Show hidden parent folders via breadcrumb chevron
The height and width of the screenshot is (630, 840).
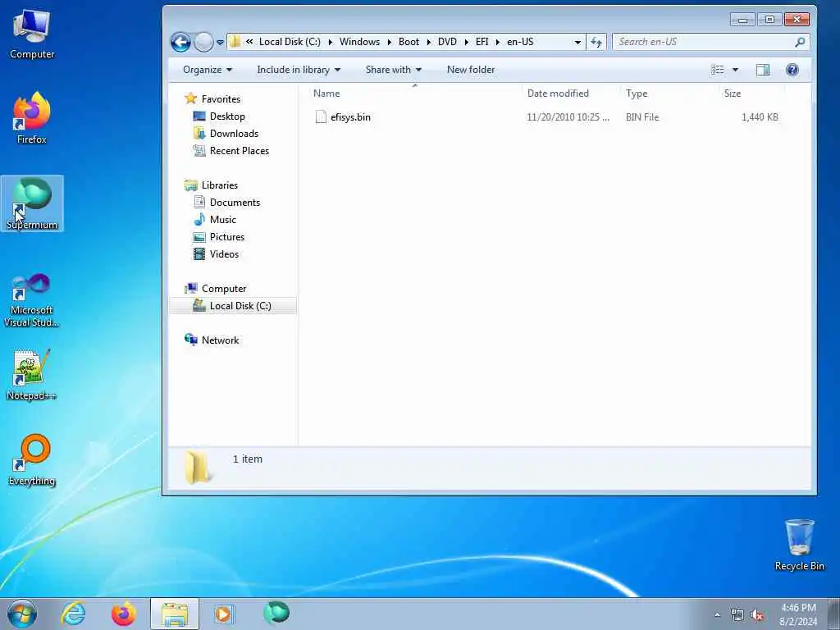(x=249, y=42)
